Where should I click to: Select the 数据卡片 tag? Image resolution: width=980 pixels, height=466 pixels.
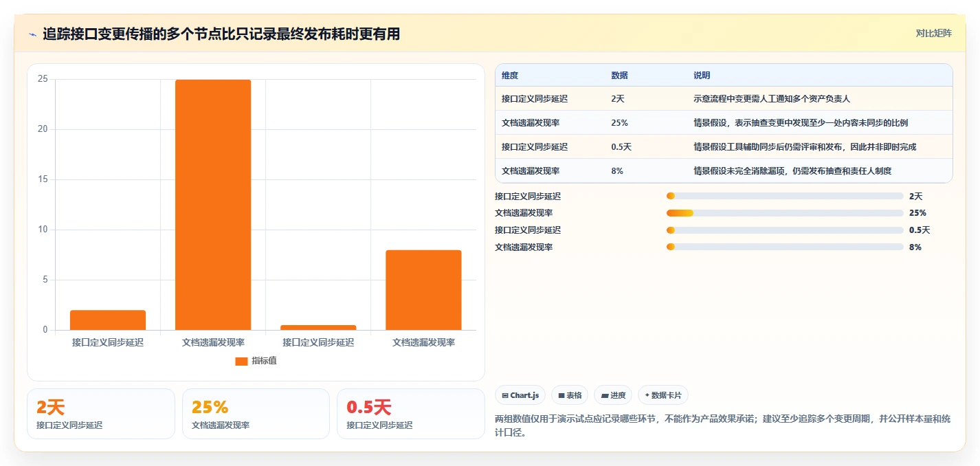pyautogui.click(x=662, y=395)
